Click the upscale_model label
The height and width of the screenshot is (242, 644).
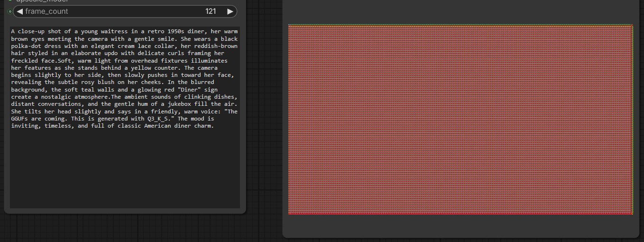click(43, 1)
